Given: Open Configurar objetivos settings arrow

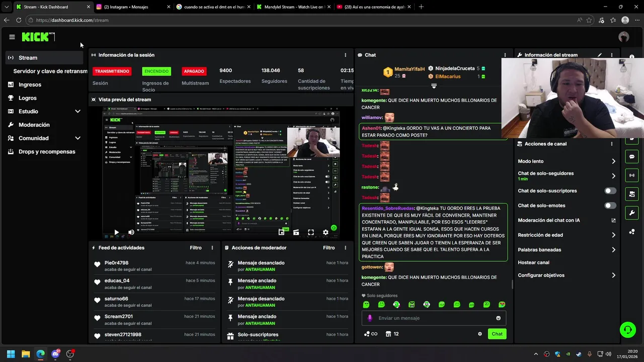Looking at the screenshot, I should (x=613, y=276).
